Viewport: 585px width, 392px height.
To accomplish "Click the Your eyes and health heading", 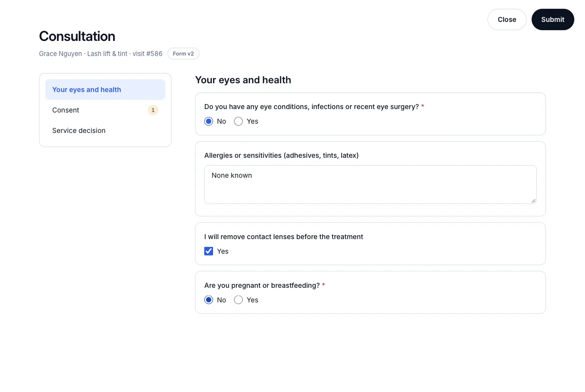I will point(243,80).
